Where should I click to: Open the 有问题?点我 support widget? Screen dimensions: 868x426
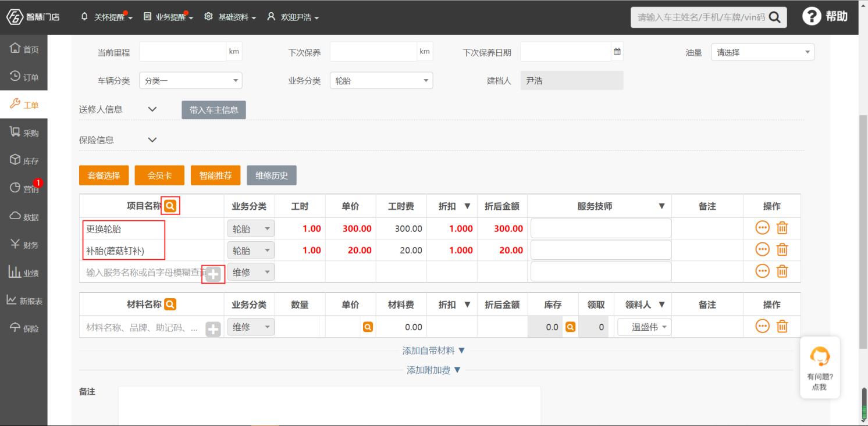(x=820, y=367)
